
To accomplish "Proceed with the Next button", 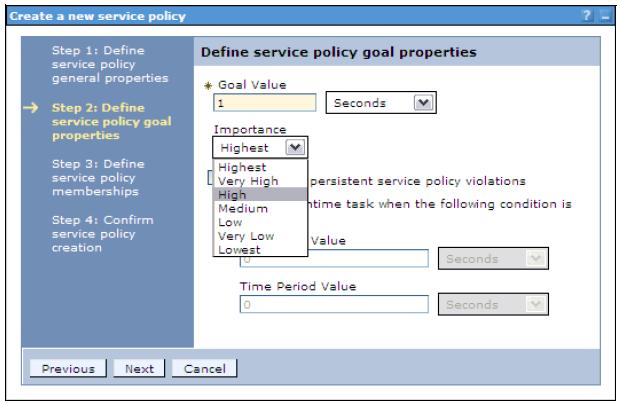I will tap(139, 369).
